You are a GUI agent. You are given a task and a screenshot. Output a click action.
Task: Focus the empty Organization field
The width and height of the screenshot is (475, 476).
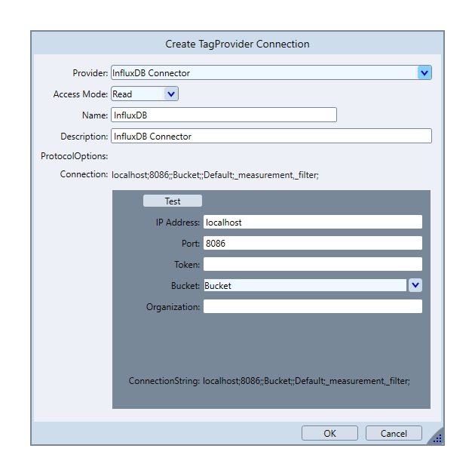click(x=312, y=307)
